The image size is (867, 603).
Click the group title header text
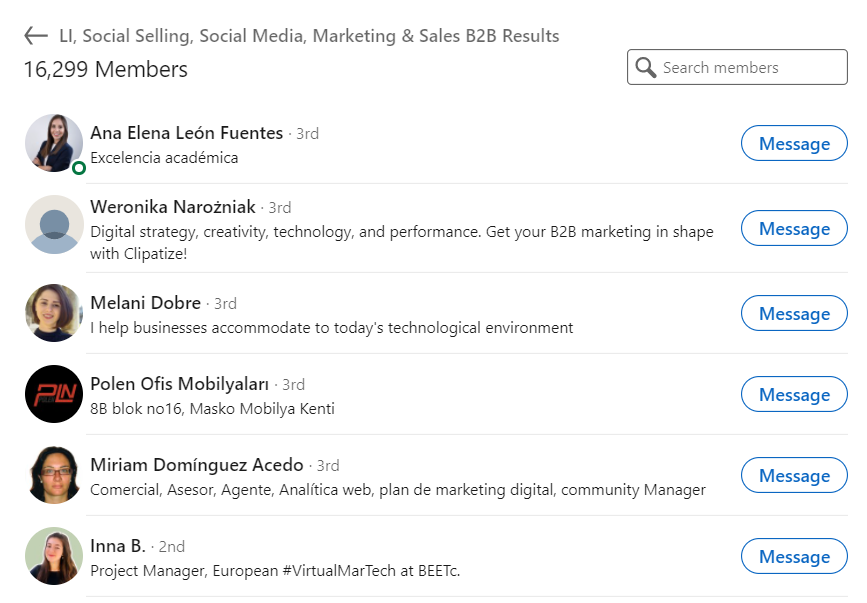click(309, 36)
